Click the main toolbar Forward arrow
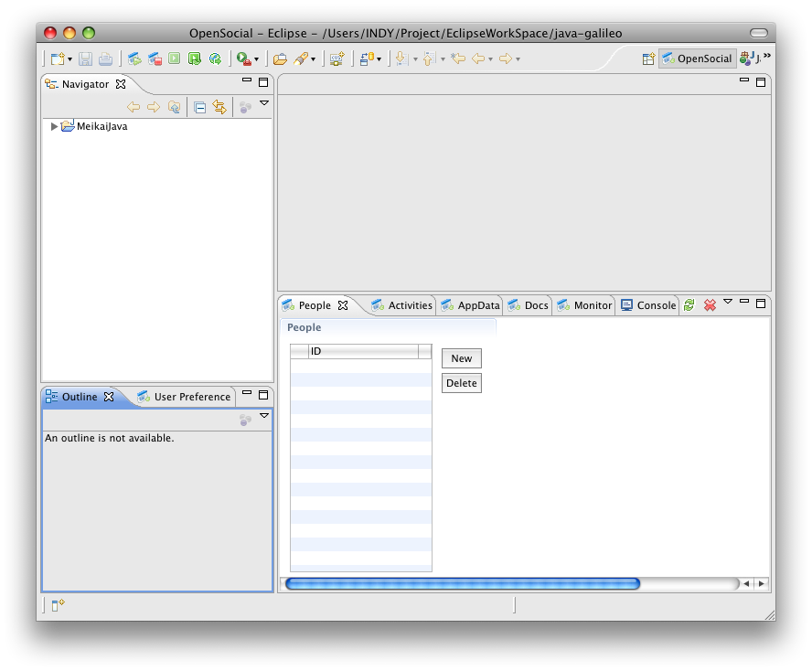This screenshot has height=671, width=812. pyautogui.click(x=506, y=59)
